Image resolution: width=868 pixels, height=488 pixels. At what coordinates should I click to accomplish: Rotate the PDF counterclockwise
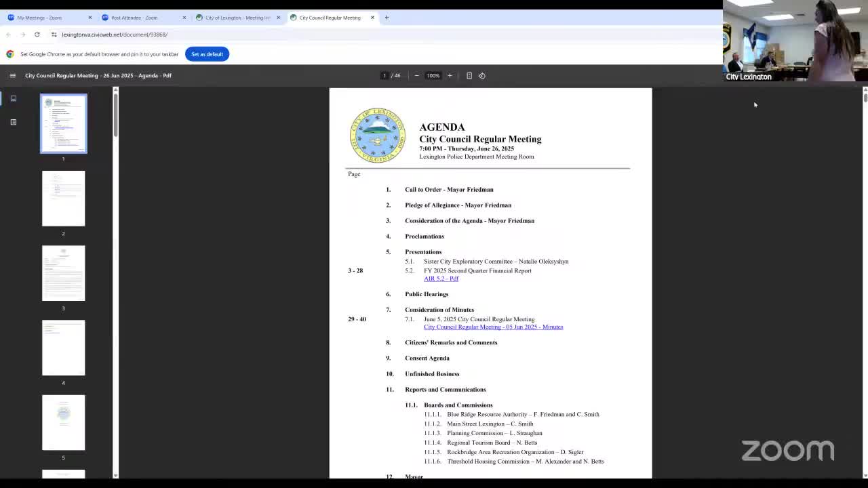[x=482, y=75]
